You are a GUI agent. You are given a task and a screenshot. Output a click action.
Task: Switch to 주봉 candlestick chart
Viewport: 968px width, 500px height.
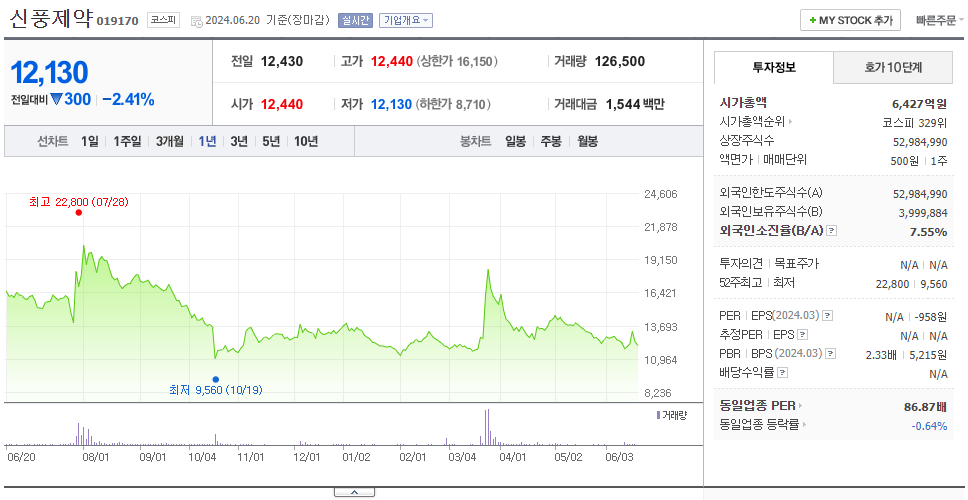pyautogui.click(x=551, y=141)
